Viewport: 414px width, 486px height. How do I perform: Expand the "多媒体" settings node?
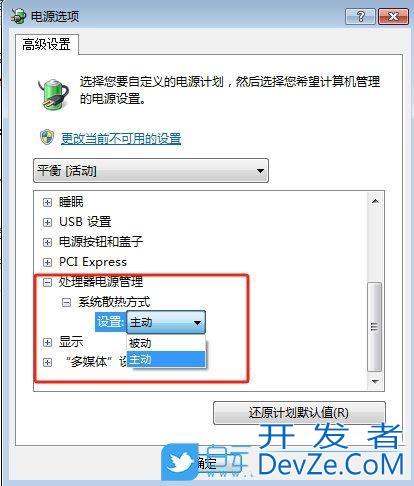47,362
